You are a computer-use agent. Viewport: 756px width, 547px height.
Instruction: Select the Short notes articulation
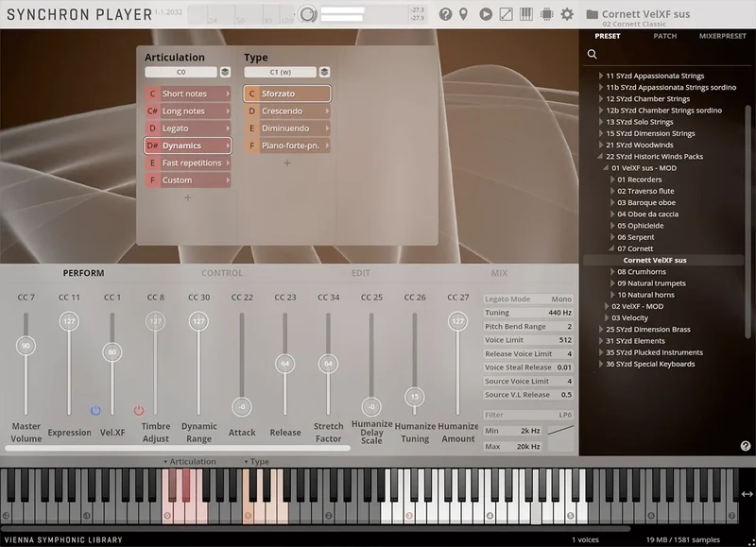tap(188, 94)
